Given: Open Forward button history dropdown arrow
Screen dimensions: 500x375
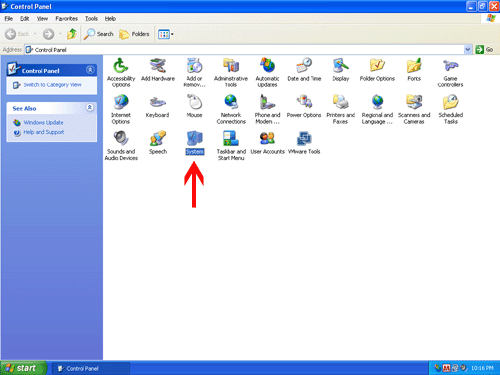Looking at the screenshot, I should [60, 34].
